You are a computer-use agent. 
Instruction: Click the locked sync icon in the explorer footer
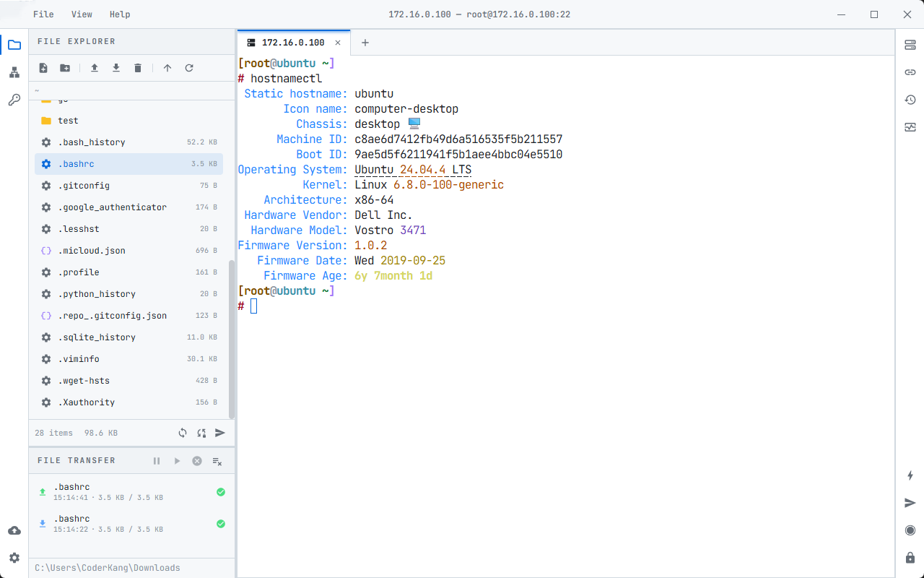tap(201, 433)
